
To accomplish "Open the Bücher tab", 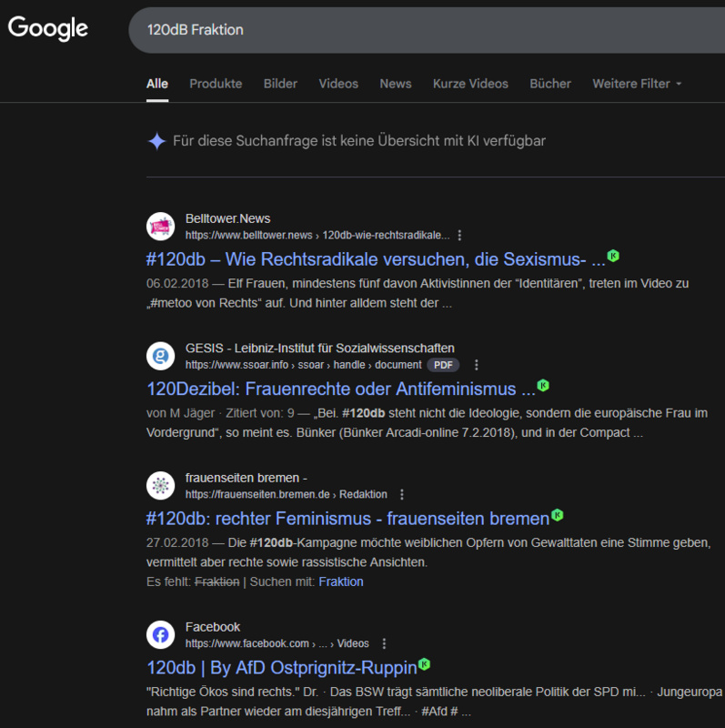I will (550, 84).
